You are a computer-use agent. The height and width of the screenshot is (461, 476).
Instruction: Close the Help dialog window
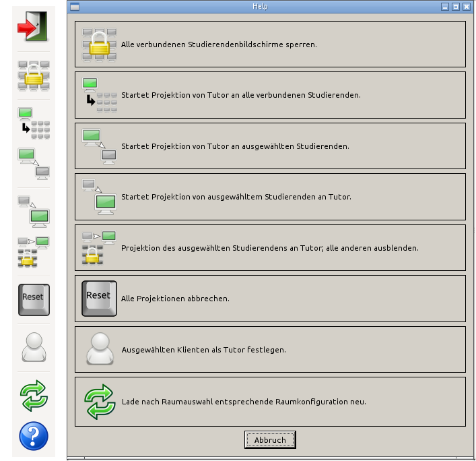[x=466, y=6]
